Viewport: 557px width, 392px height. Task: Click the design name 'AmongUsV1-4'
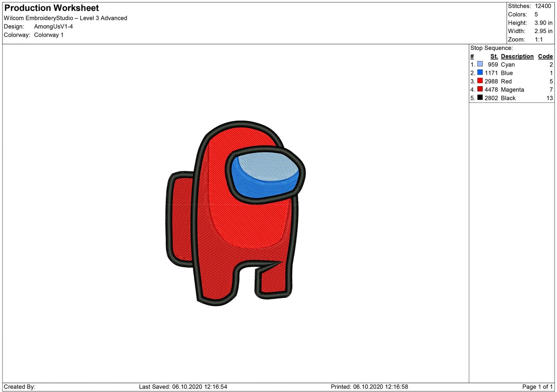tap(53, 26)
